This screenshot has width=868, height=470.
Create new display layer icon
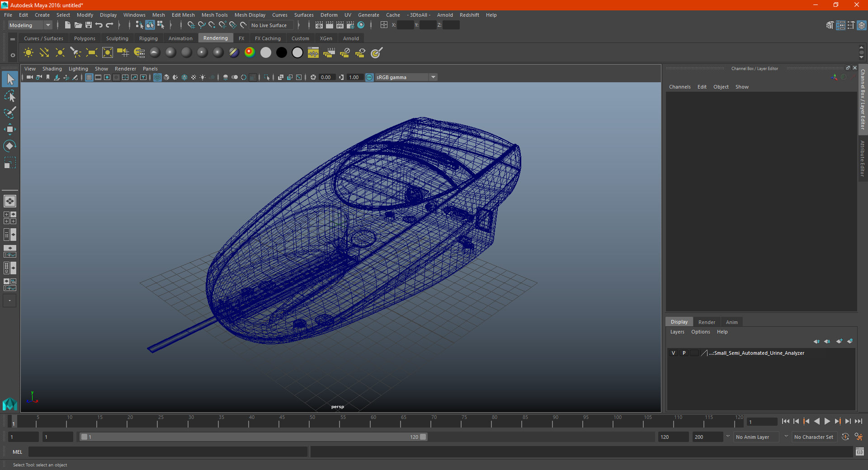pyautogui.click(x=840, y=341)
